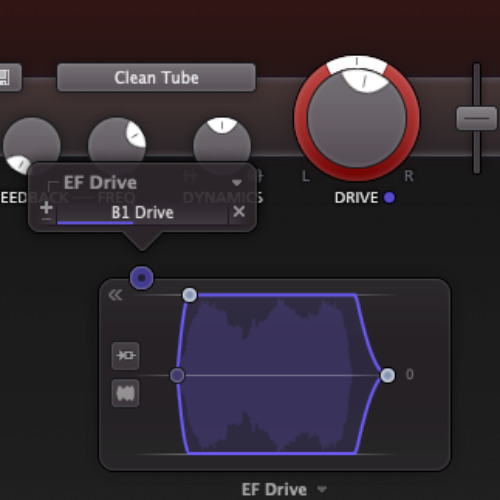Open the EF Drive popup dropdown arrow
This screenshot has width=500, height=500.
tap(236, 183)
